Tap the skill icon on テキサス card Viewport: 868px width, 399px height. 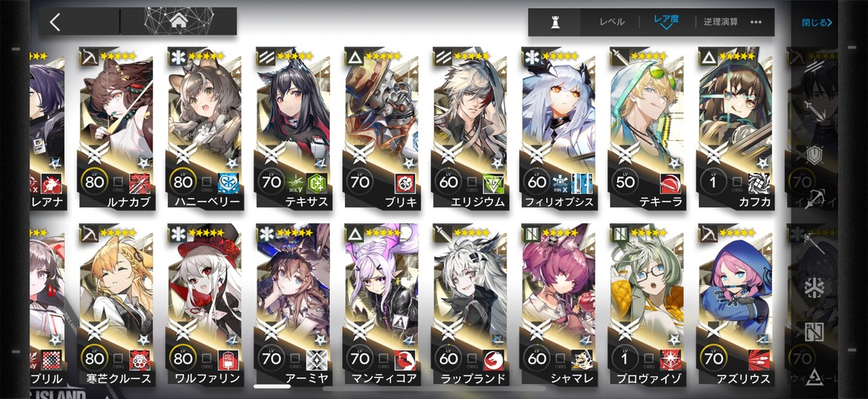click(317, 183)
